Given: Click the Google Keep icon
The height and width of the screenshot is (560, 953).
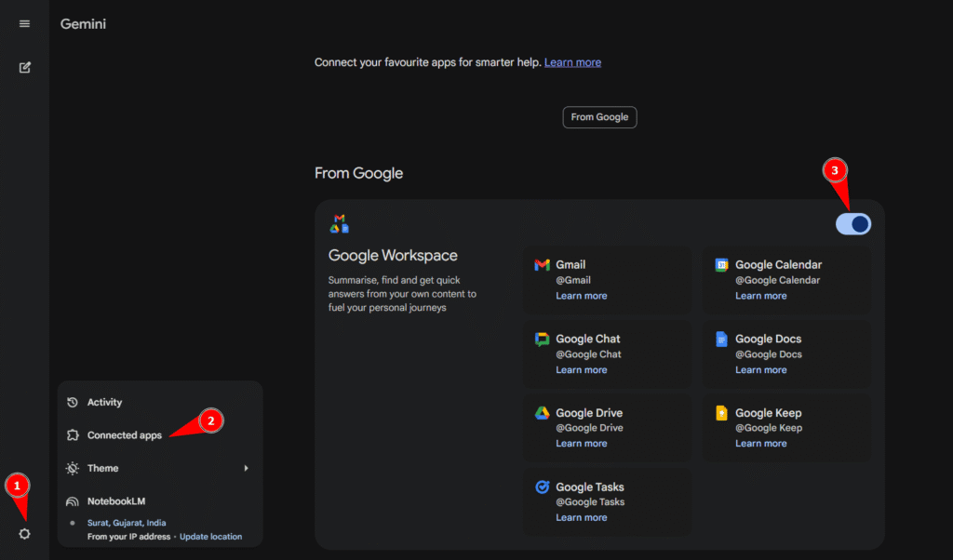Looking at the screenshot, I should pos(721,412).
